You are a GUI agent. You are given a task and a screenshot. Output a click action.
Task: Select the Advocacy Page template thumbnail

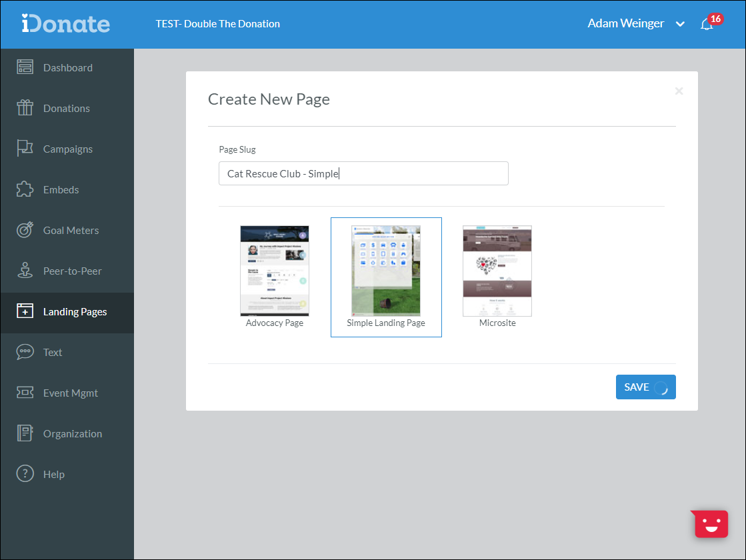pyautogui.click(x=275, y=271)
